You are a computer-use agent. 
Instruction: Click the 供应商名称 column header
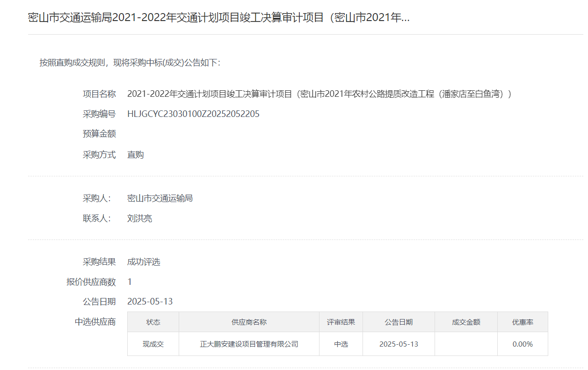point(249,322)
